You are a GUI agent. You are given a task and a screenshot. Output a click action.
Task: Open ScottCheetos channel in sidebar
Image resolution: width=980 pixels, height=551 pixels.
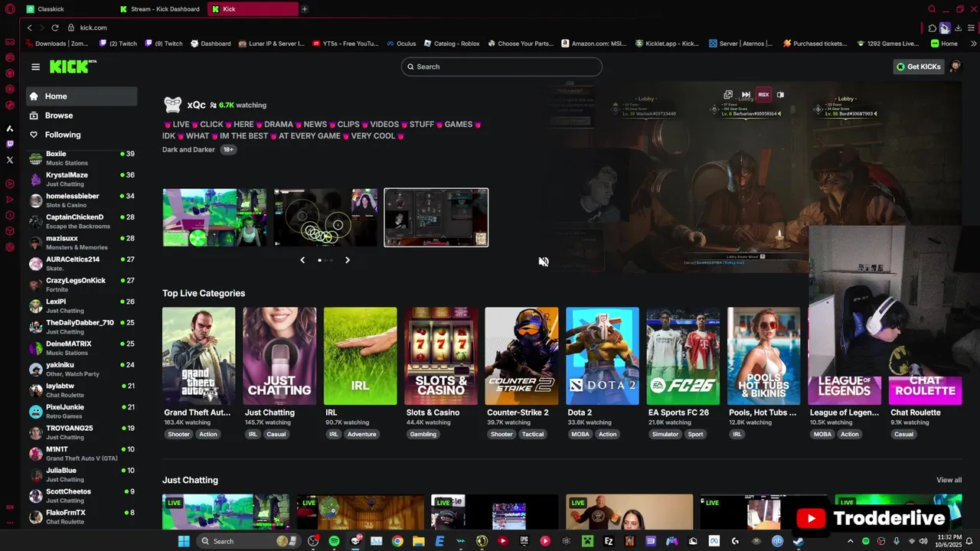coord(81,496)
